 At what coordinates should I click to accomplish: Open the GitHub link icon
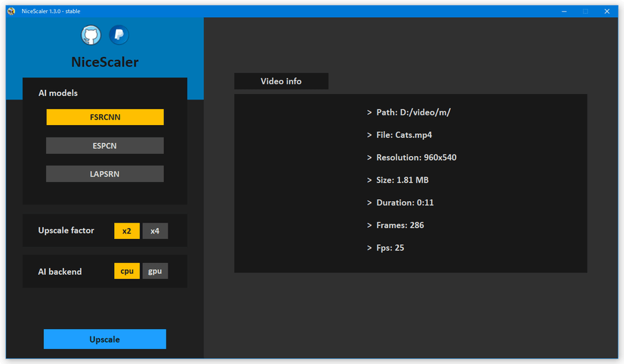(x=91, y=36)
